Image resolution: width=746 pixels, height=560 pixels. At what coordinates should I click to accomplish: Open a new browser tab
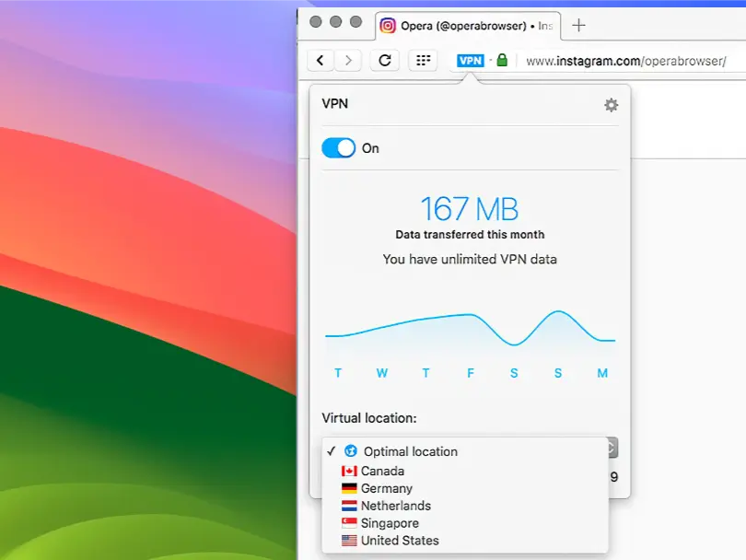click(578, 26)
